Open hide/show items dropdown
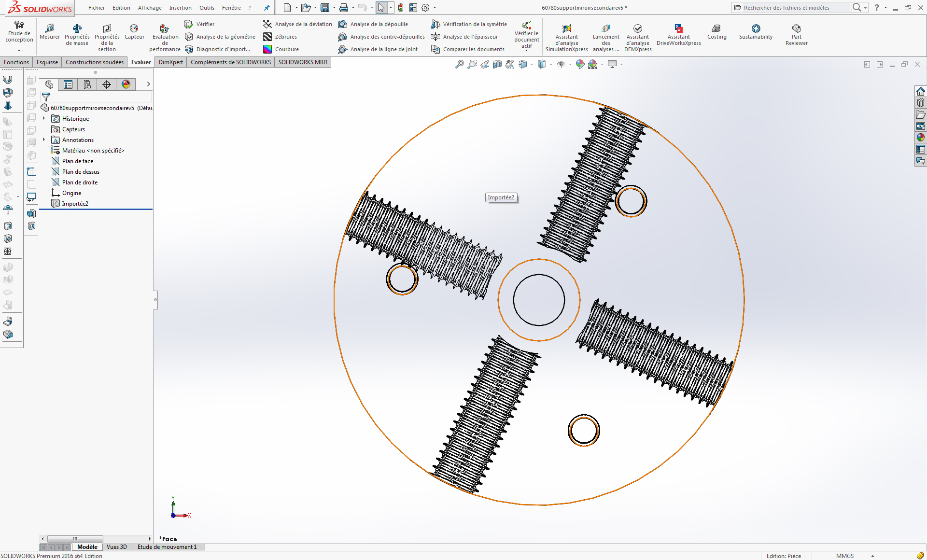 tap(570, 64)
